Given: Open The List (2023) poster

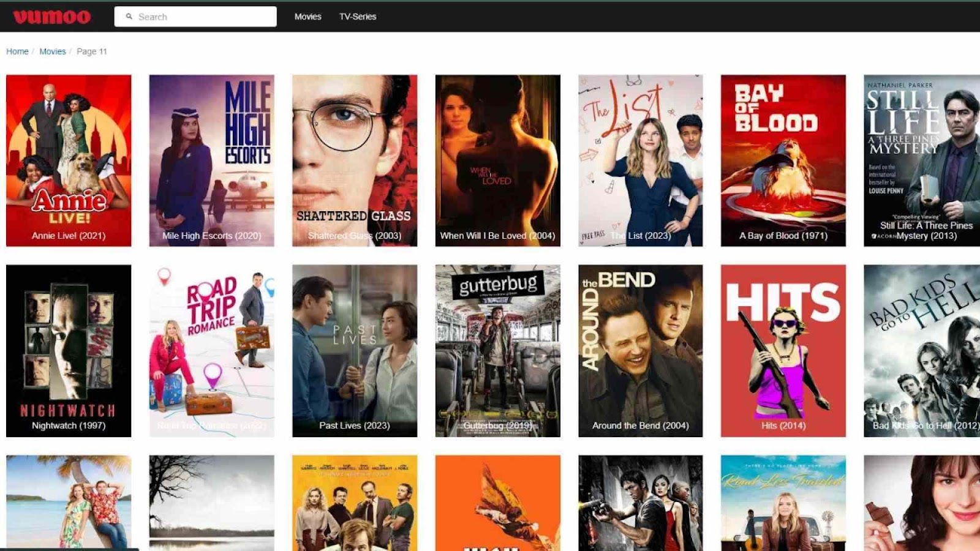Looking at the screenshot, I should [641, 160].
